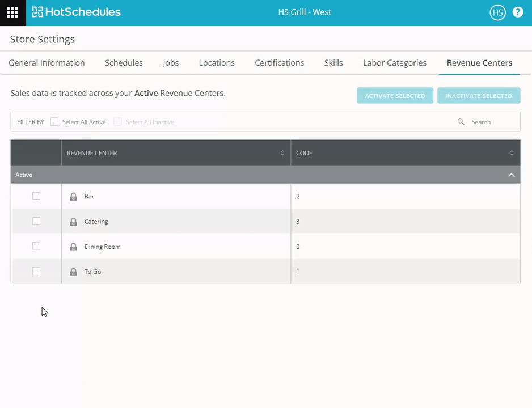Tick the checkbox for Bar row
Screen dimensions: 532x408
coord(36,196)
